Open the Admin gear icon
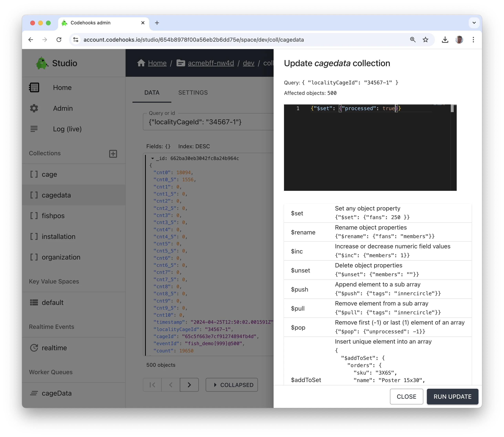The image size is (504, 437). [34, 108]
